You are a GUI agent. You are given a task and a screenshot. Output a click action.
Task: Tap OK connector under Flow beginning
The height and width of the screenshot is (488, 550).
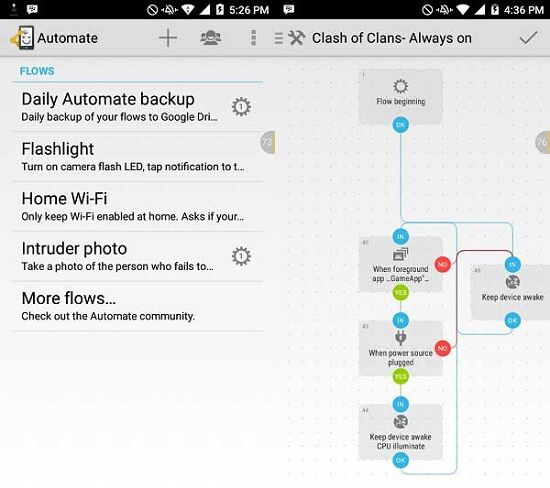tap(401, 125)
